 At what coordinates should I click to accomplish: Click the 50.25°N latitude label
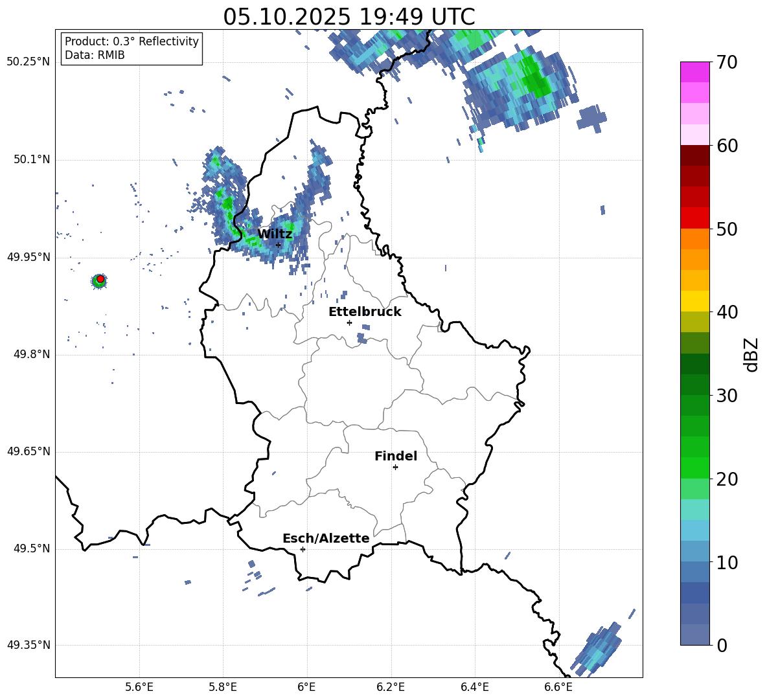coord(29,62)
